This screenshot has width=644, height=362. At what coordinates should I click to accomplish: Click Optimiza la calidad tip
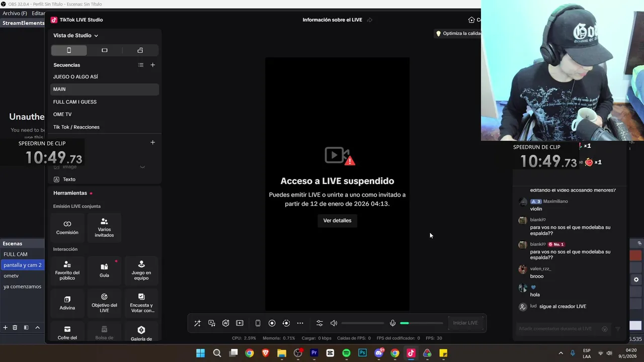pos(459,33)
